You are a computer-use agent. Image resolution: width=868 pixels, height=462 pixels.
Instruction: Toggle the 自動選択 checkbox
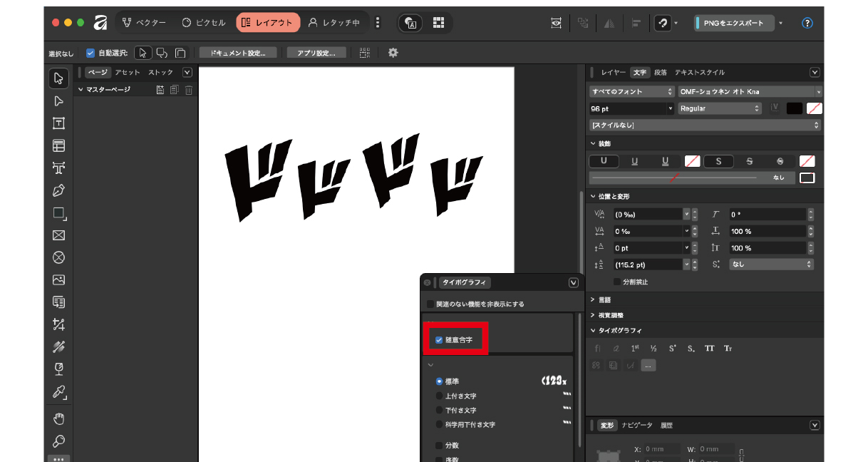tap(91, 53)
